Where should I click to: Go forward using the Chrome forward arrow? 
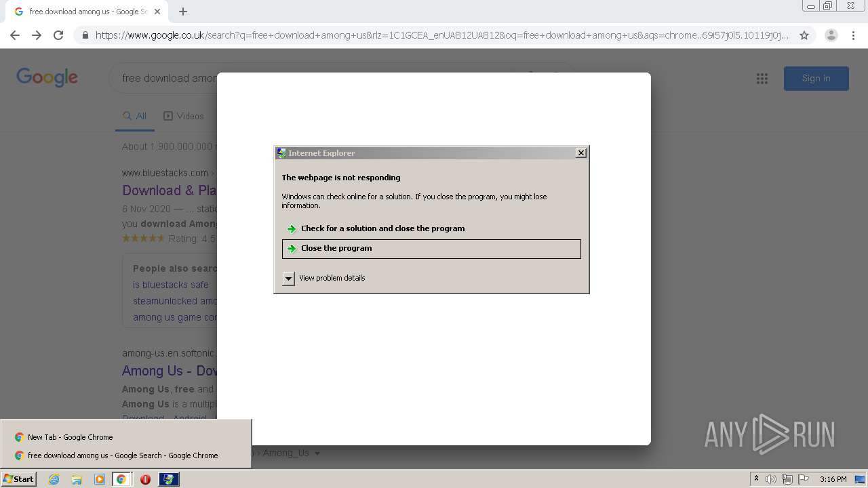(37, 35)
